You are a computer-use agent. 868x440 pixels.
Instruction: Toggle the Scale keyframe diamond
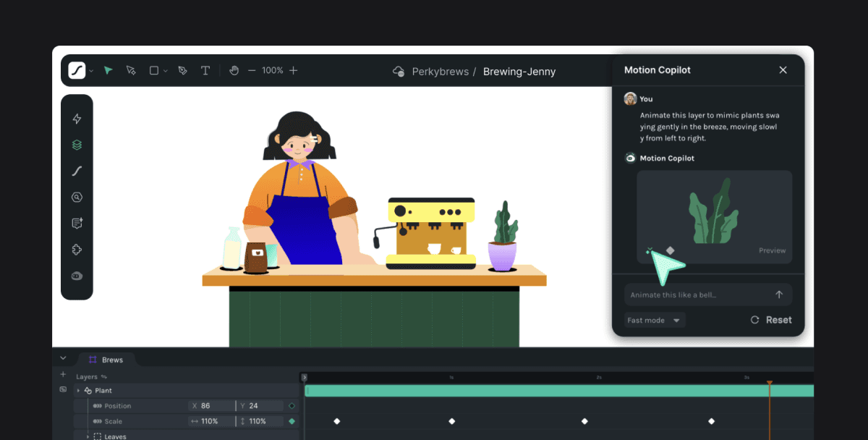[x=292, y=421]
